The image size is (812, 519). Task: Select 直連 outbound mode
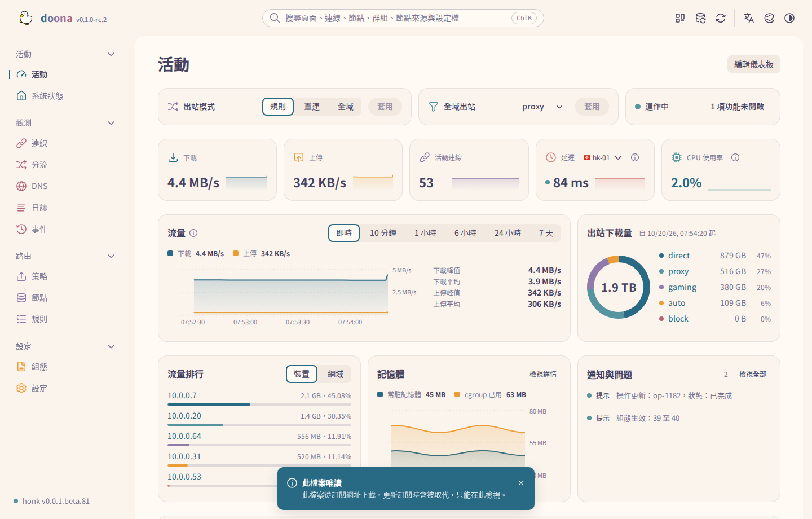[x=312, y=107]
